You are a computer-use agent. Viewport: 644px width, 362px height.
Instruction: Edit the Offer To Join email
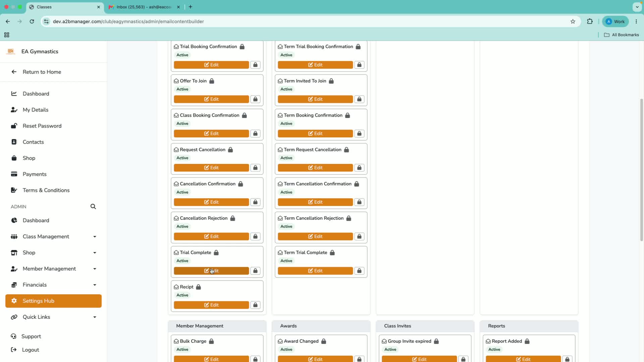click(211, 99)
